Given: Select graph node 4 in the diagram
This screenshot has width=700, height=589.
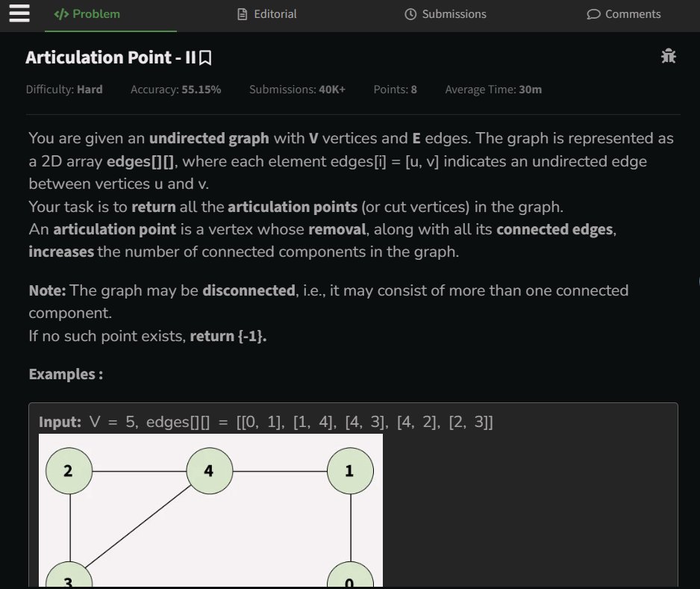Looking at the screenshot, I should (209, 471).
